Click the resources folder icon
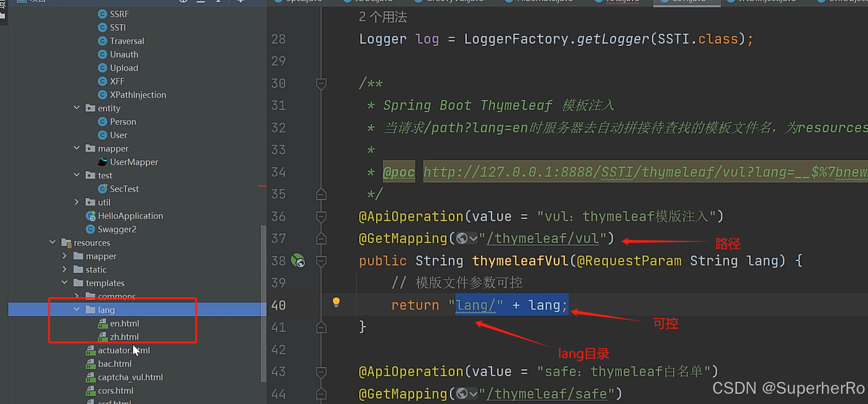The width and height of the screenshot is (868, 404). tap(66, 243)
